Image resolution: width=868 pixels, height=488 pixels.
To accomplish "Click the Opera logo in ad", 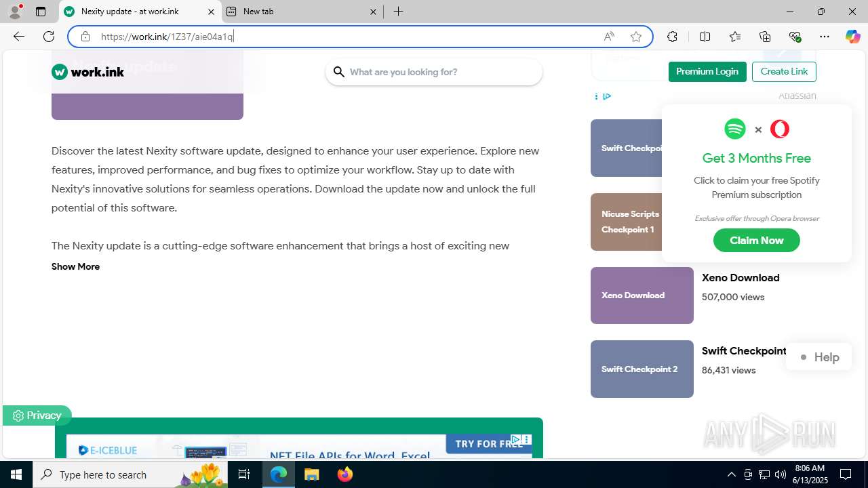I will click(x=780, y=129).
